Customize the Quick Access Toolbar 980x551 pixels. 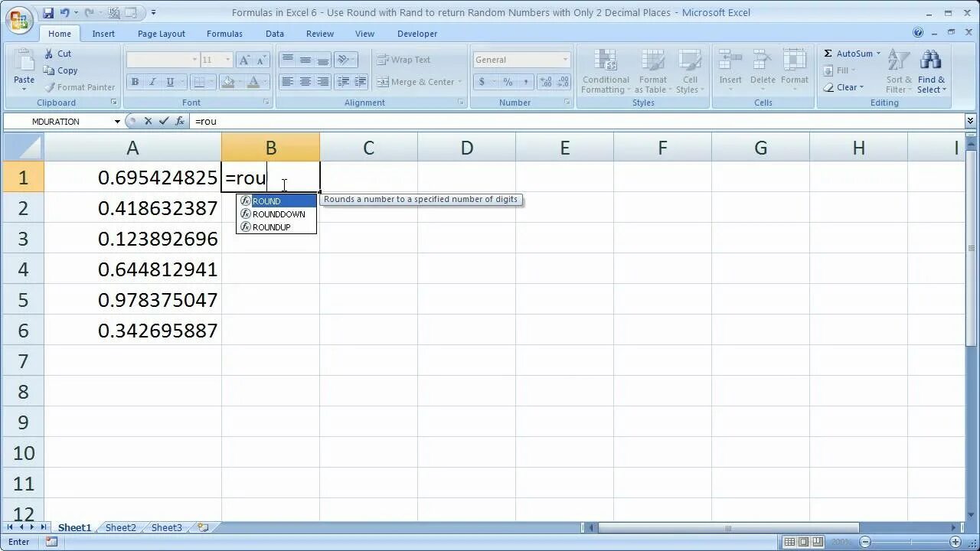154,13
